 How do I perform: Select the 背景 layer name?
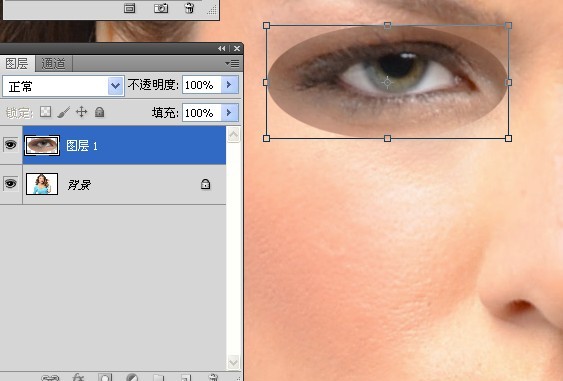pyautogui.click(x=79, y=185)
